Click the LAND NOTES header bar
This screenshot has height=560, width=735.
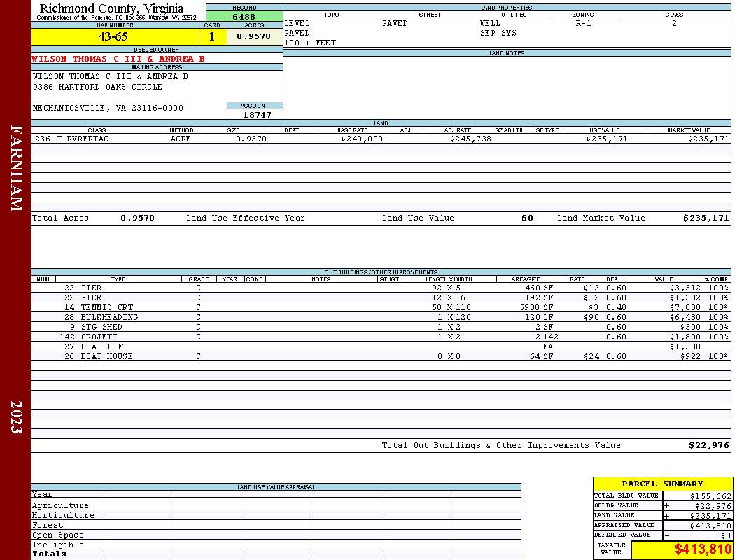[x=507, y=53]
